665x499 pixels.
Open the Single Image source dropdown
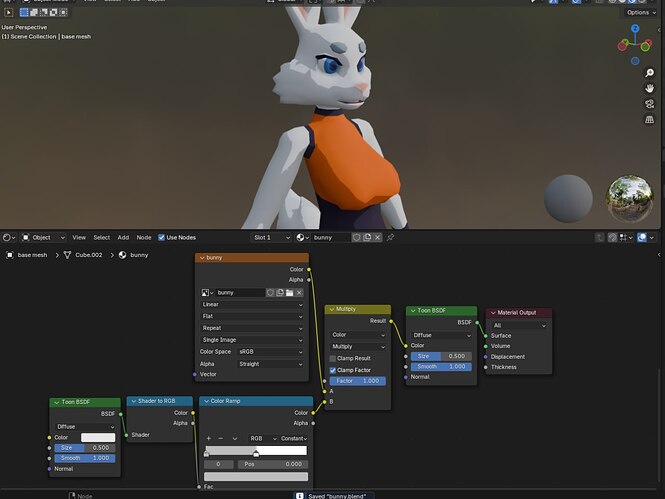(x=252, y=340)
